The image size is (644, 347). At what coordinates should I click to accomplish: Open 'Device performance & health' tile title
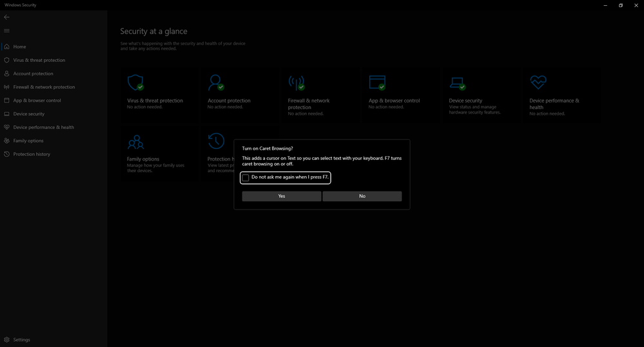(x=554, y=104)
